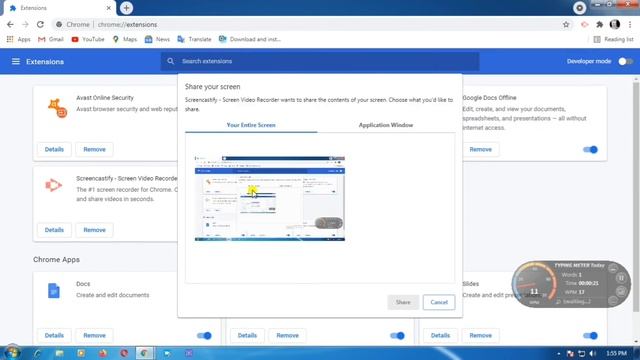Click the Avast Online Security extension icon
The image size is (640, 360).
[x=57, y=108]
